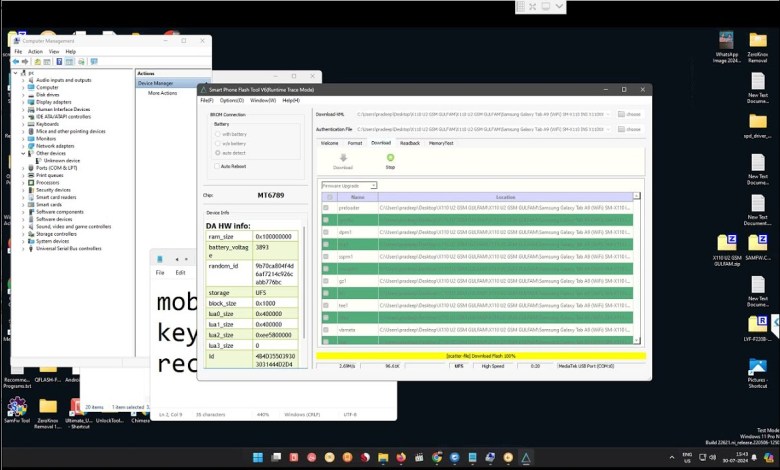Click the green Stop icon in Flash Tool

click(390, 158)
